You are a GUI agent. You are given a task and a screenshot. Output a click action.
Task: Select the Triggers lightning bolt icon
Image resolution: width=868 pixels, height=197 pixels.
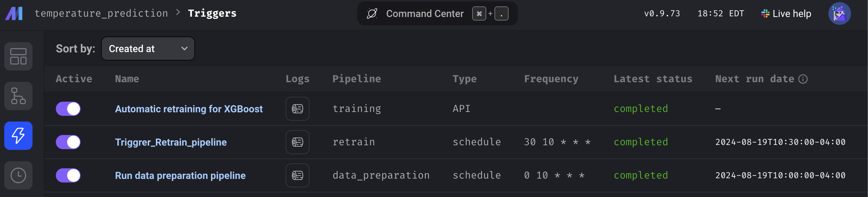point(18,136)
